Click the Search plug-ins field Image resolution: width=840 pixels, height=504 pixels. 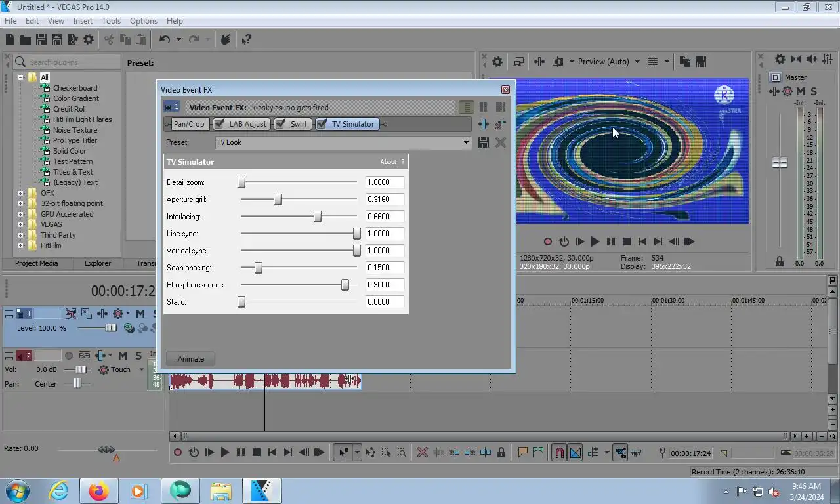point(66,62)
